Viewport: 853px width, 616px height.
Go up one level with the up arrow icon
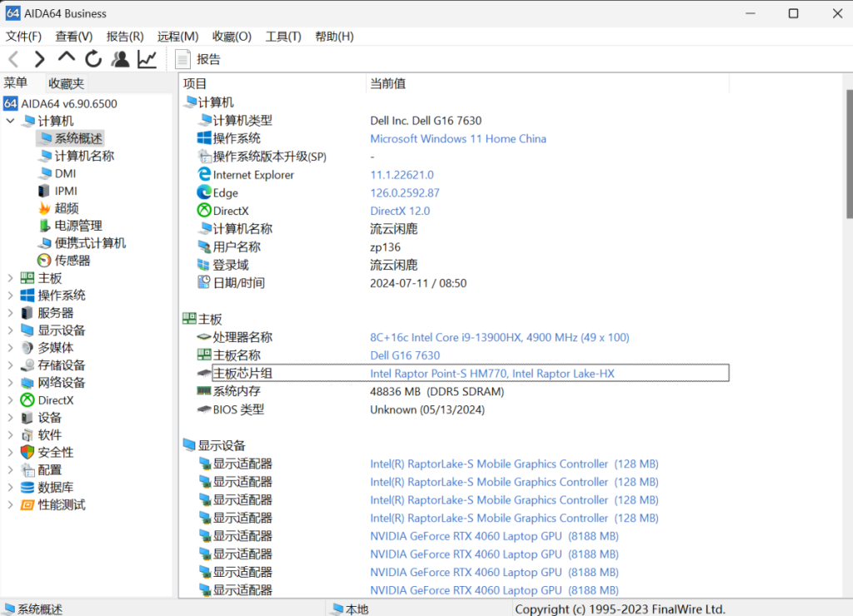pos(67,57)
